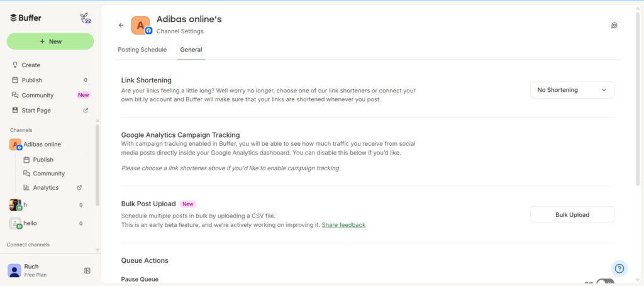This screenshot has height=286, width=644.
Task: Click the Google Analytics Campaign Tracking heading
Action: coord(180,135)
